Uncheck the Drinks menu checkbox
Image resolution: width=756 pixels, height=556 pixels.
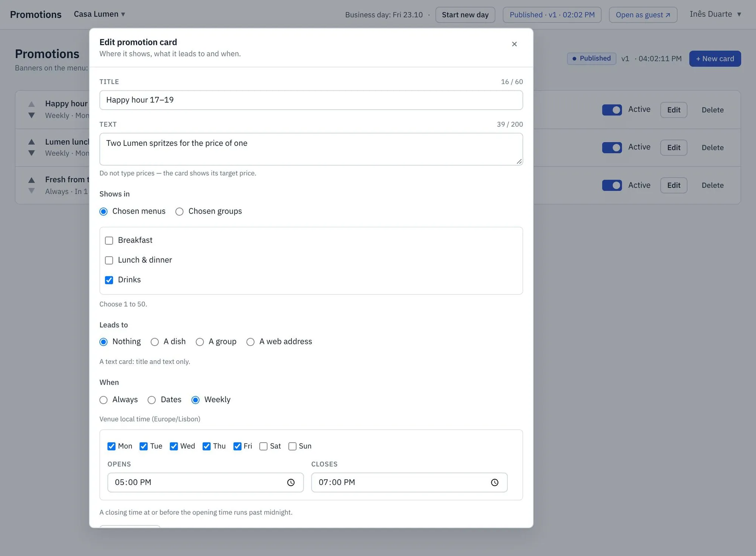(109, 280)
